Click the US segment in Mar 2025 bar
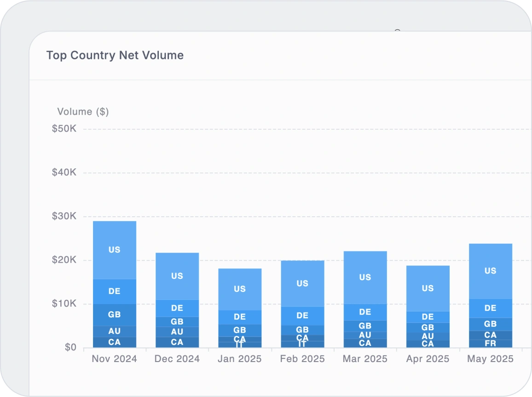The image size is (532, 397). tap(365, 277)
